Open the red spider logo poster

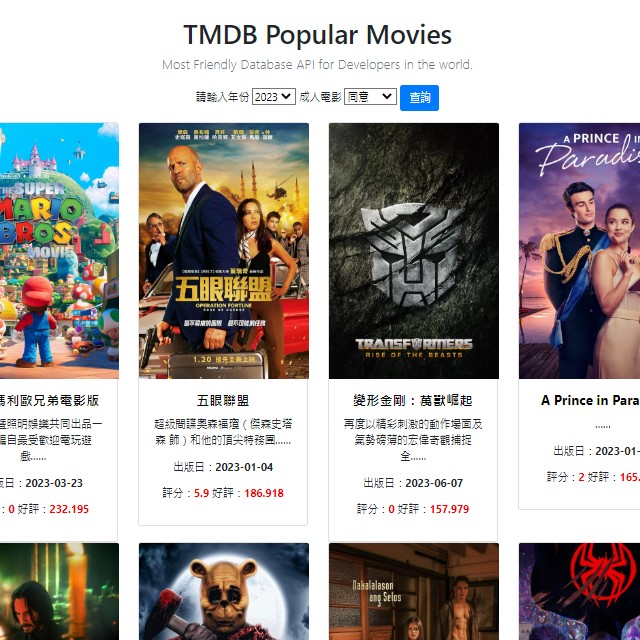click(579, 591)
